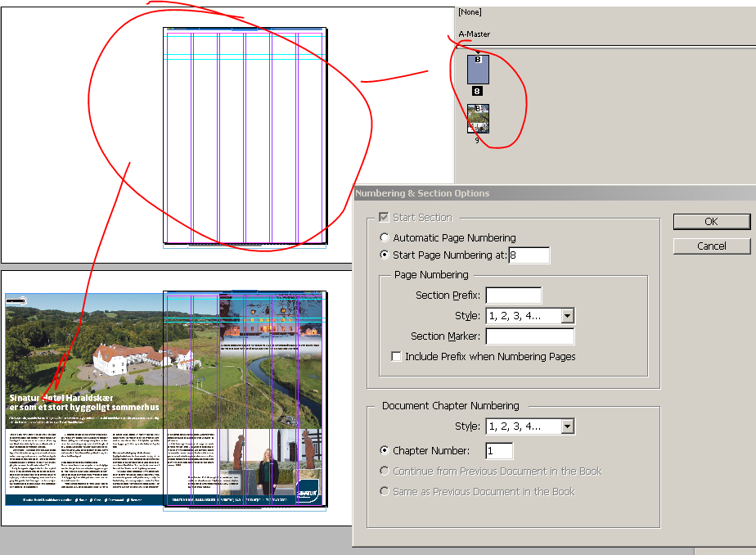Click the Sinatur logo on the spread
756x555 pixels.
pos(307,491)
